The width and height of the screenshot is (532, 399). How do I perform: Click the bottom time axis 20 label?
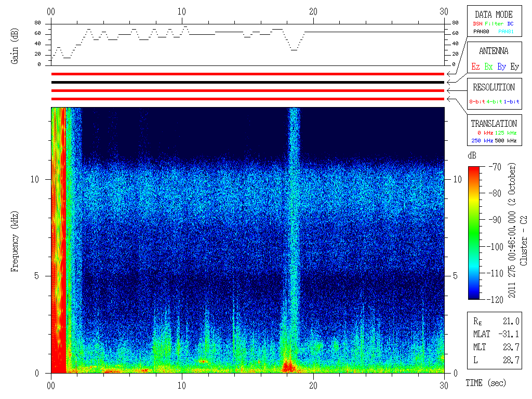[313, 385]
